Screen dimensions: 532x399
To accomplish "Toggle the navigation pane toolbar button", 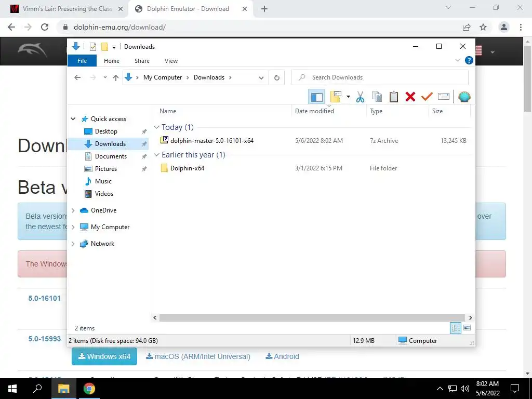I will click(x=316, y=97).
